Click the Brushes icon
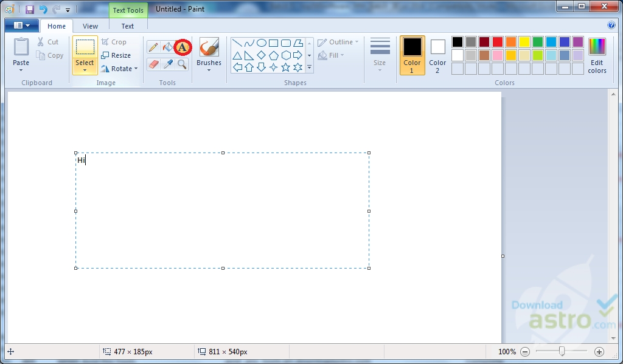This screenshot has height=364, width=623. [x=209, y=47]
